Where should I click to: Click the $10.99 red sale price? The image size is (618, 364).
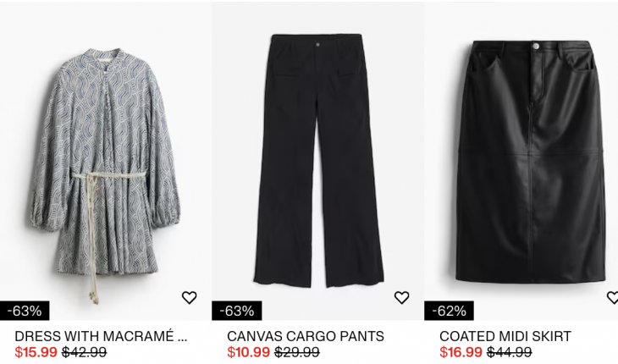248,352
